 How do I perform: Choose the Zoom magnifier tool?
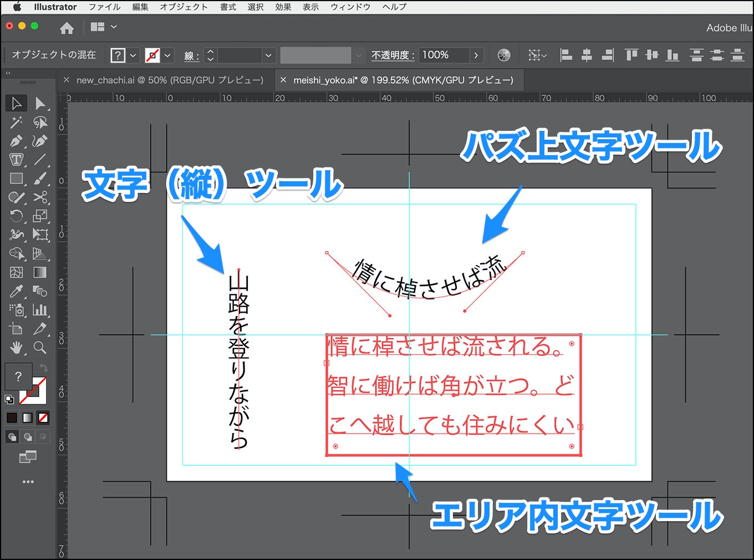(40, 348)
